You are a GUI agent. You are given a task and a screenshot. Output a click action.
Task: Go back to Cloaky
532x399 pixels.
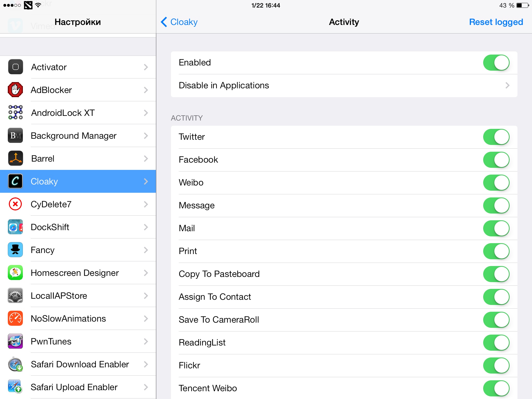point(179,22)
